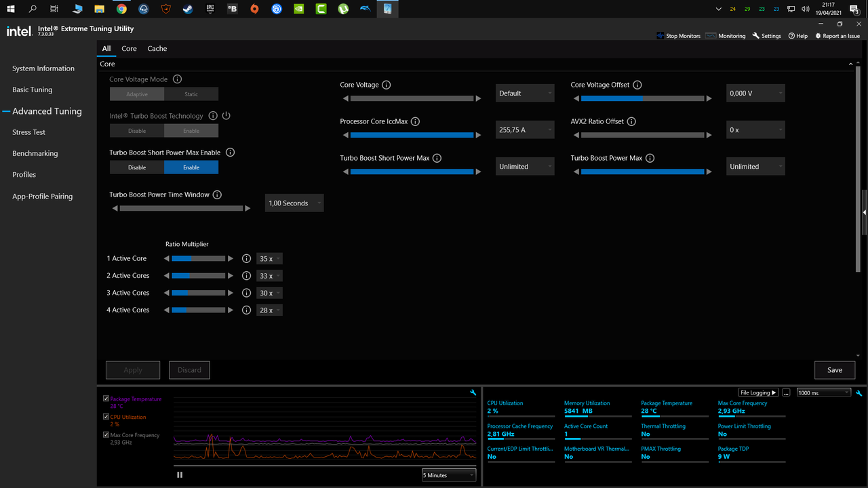The image size is (868, 488).
Task: Disable Turbo Boost Short Power Max
Action: tap(137, 167)
